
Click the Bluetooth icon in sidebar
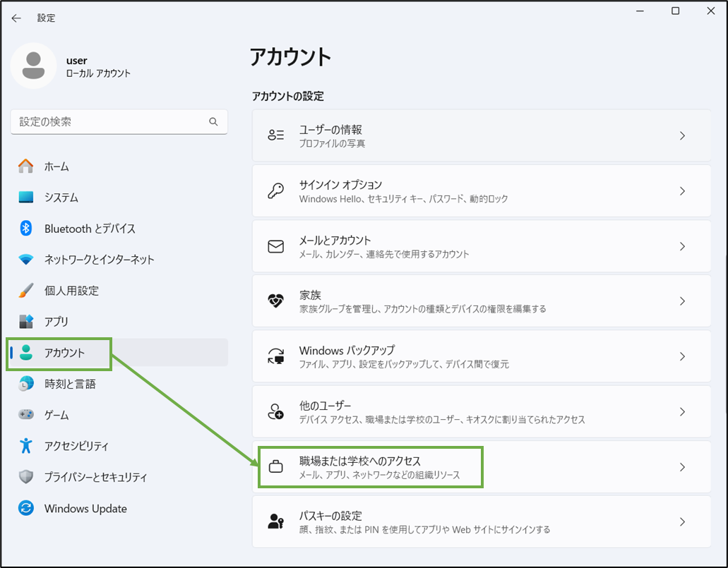[x=26, y=228]
